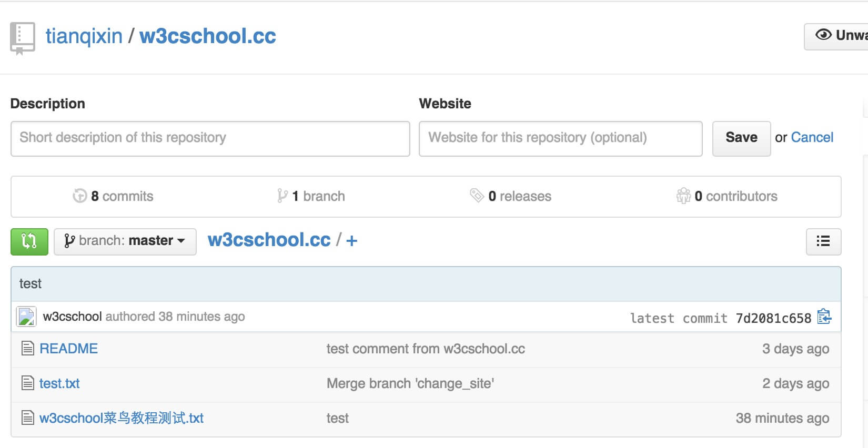
Task: Click the green compare and review button
Action: (29, 241)
